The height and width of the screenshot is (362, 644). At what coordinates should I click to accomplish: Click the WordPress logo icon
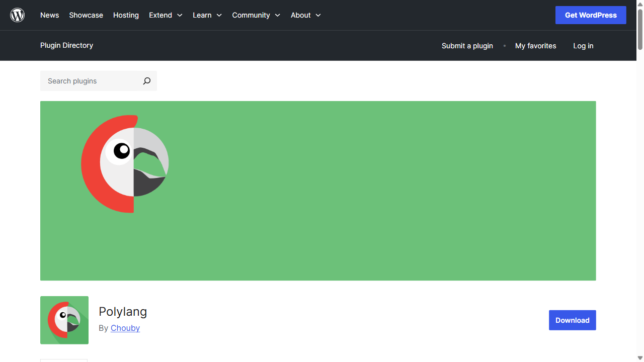18,15
